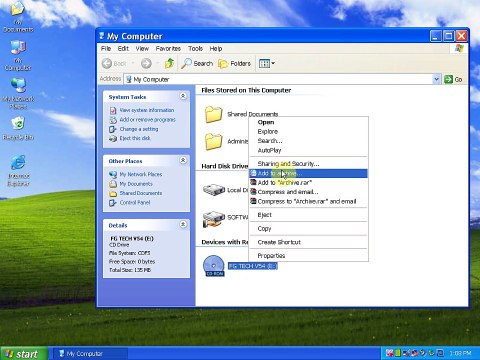The width and height of the screenshot is (480, 360).
Task: Open the Tools menu
Action: click(x=195, y=49)
